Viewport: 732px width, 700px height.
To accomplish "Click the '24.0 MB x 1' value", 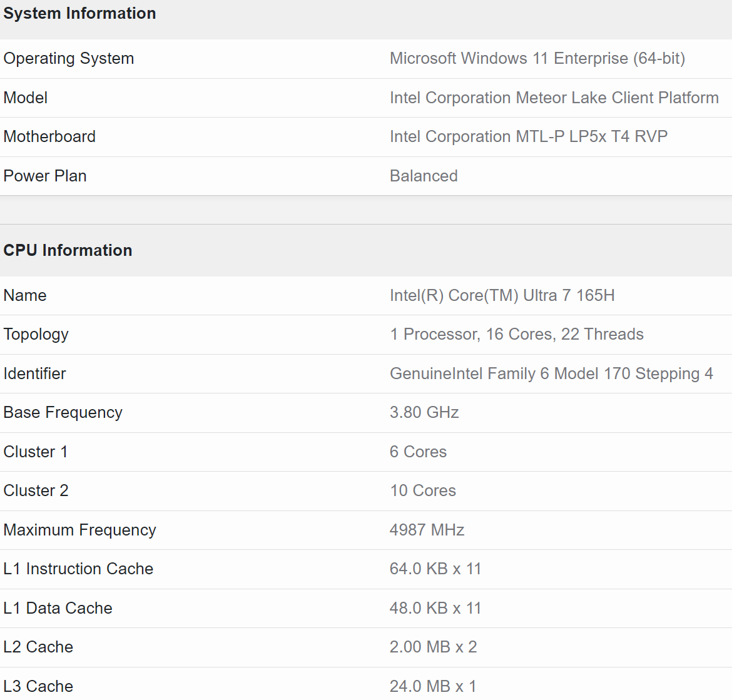I will (433, 686).
